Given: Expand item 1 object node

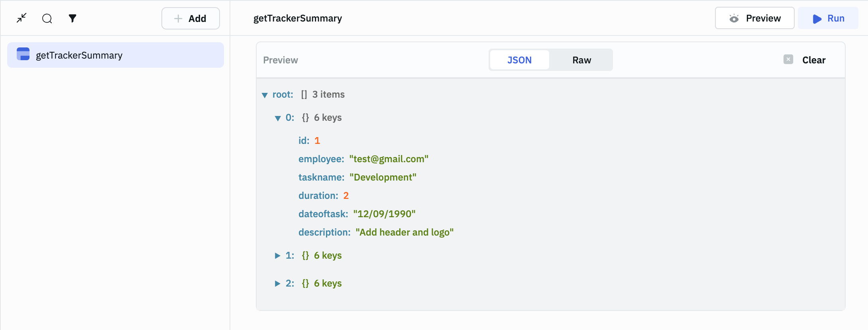Looking at the screenshot, I should 277,255.
